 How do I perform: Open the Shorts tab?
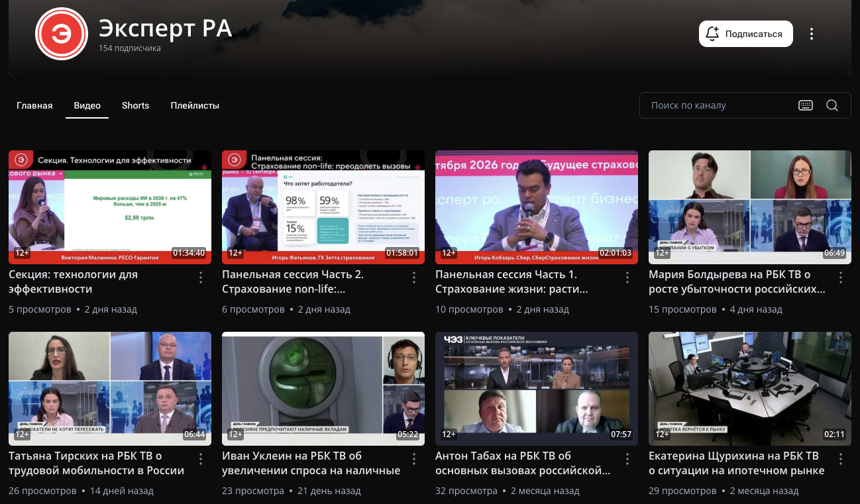tap(136, 105)
